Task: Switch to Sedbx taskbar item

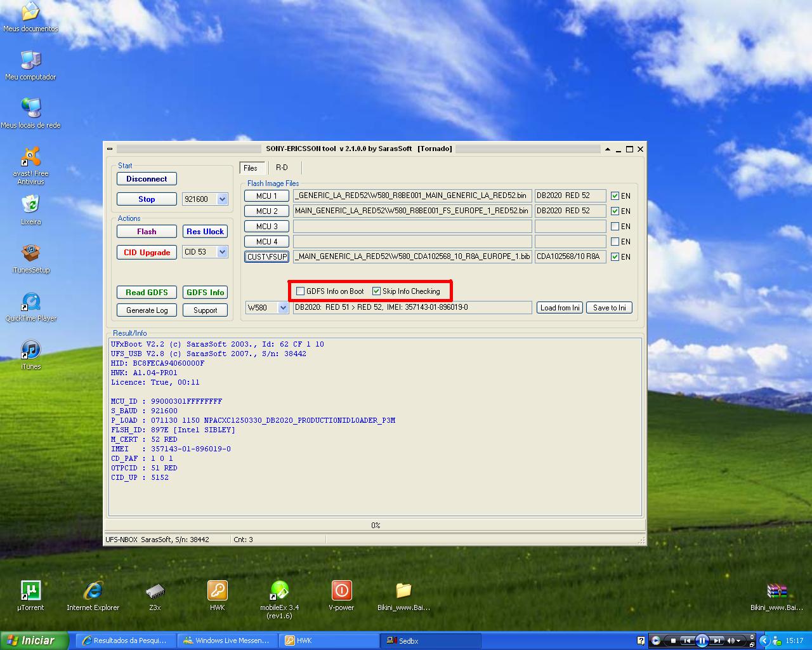Action: click(429, 641)
